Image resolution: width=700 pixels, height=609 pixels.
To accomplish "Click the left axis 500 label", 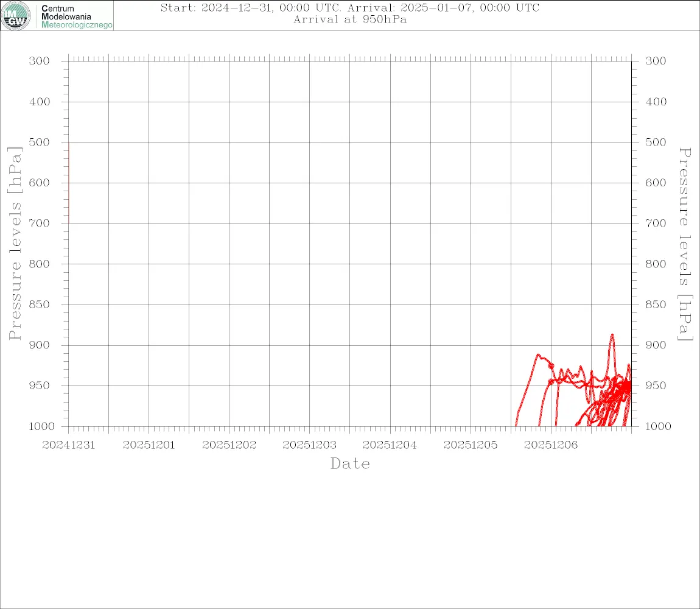I will click(x=40, y=142).
